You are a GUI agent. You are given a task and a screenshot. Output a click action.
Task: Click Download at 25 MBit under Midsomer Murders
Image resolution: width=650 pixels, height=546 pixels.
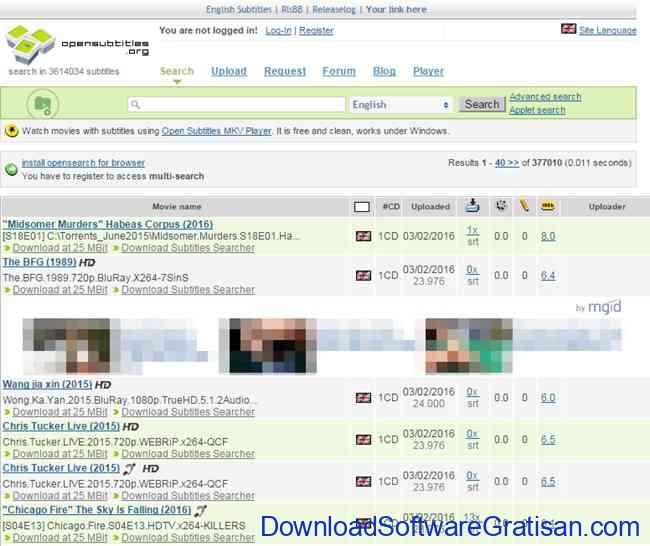(60, 248)
